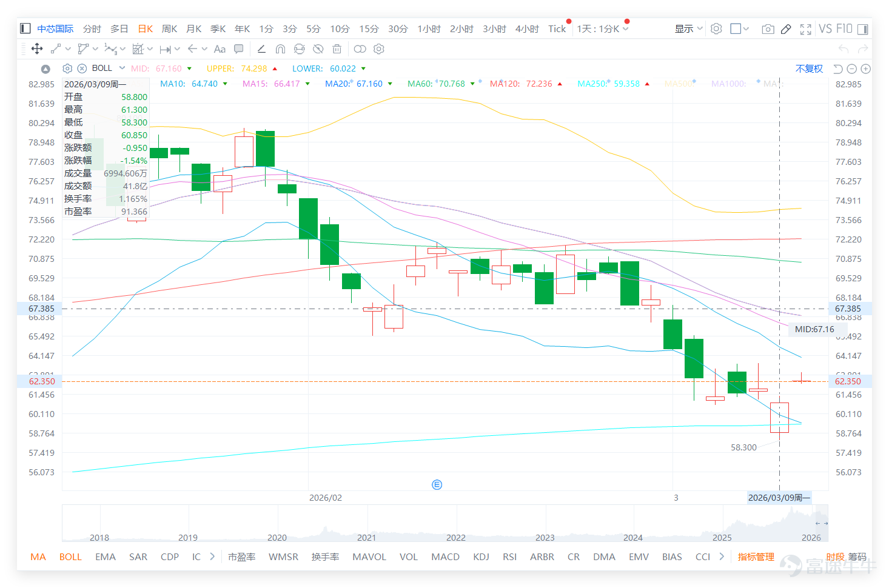Image resolution: width=889 pixels, height=588 pixels.
Task: Click the overlapping circles overlay icon
Action: tap(360, 48)
